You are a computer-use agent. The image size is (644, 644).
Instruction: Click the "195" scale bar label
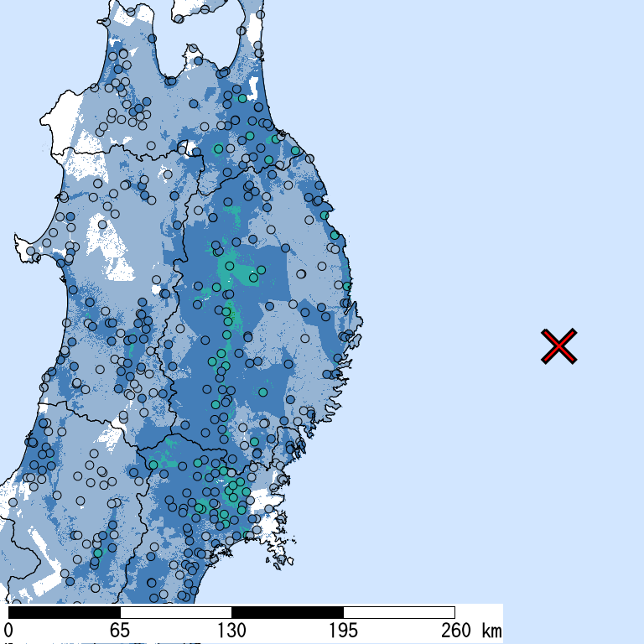(x=343, y=631)
